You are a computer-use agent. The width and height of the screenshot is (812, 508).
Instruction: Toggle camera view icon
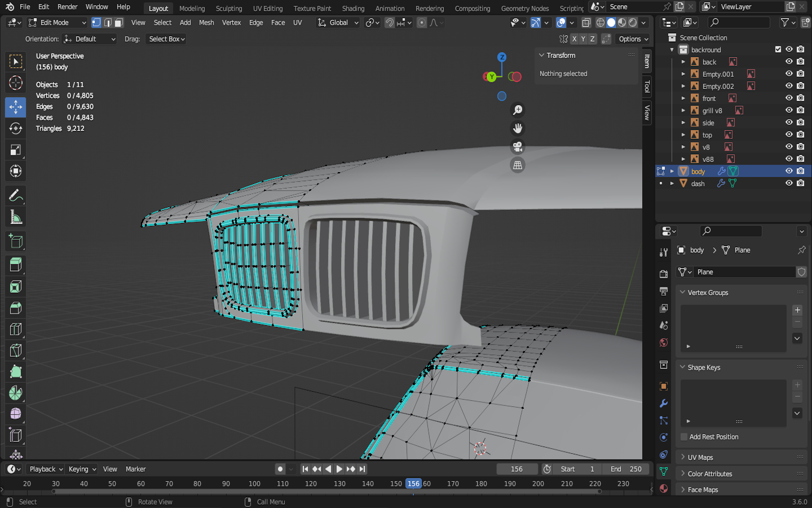click(x=518, y=147)
